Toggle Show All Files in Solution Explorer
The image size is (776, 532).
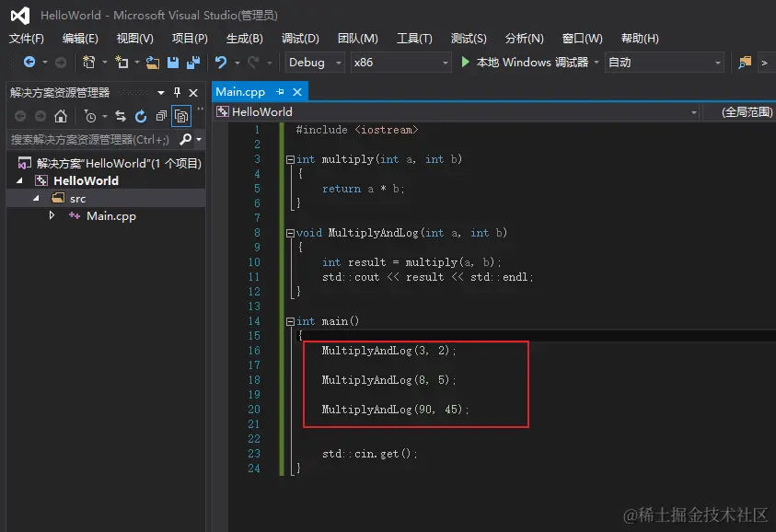[181, 116]
